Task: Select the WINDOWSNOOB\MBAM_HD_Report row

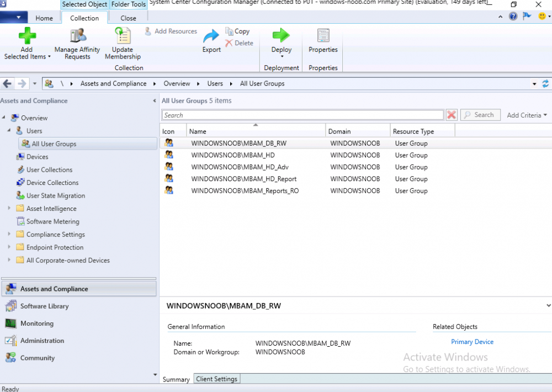Action: click(x=355, y=179)
